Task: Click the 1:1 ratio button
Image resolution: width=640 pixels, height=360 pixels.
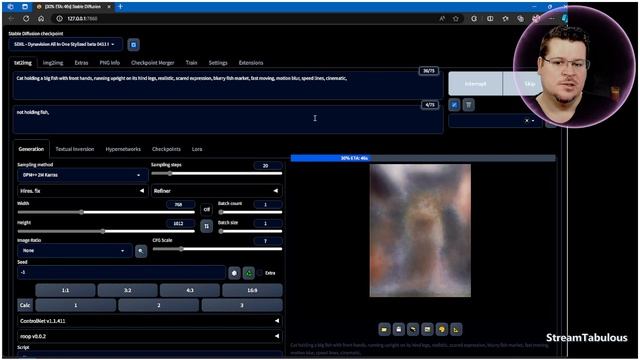Action: coord(65,290)
